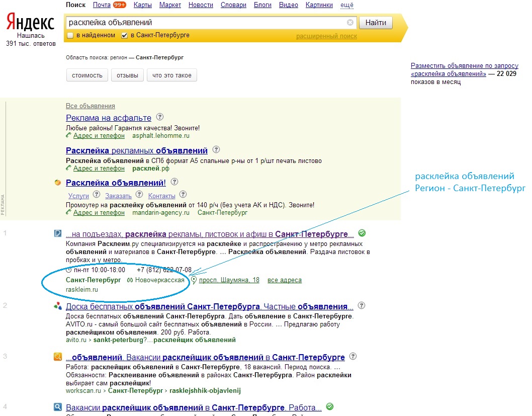The image size is (532, 416).
Task: Click the 'стоимость' refinement button
Action: point(87,75)
